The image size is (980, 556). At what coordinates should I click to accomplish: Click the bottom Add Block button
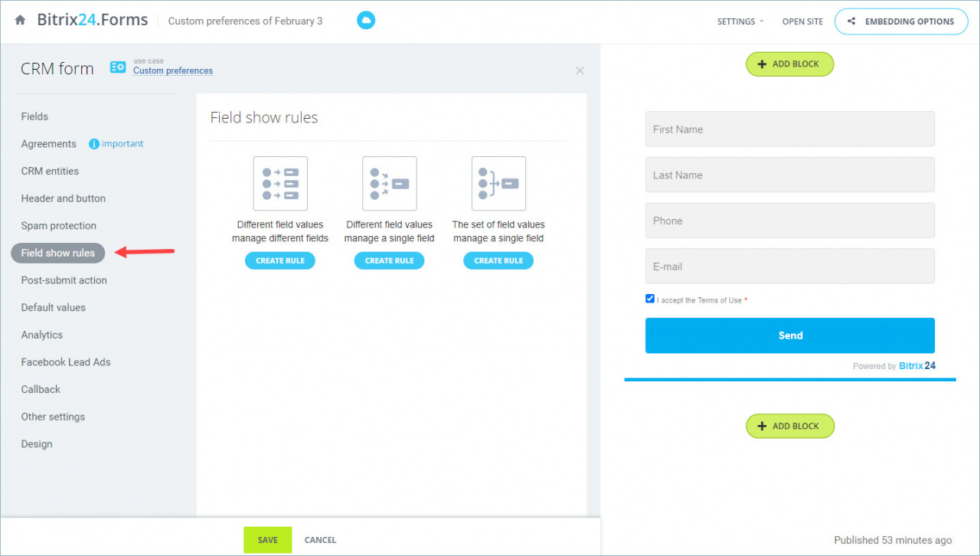pos(790,426)
